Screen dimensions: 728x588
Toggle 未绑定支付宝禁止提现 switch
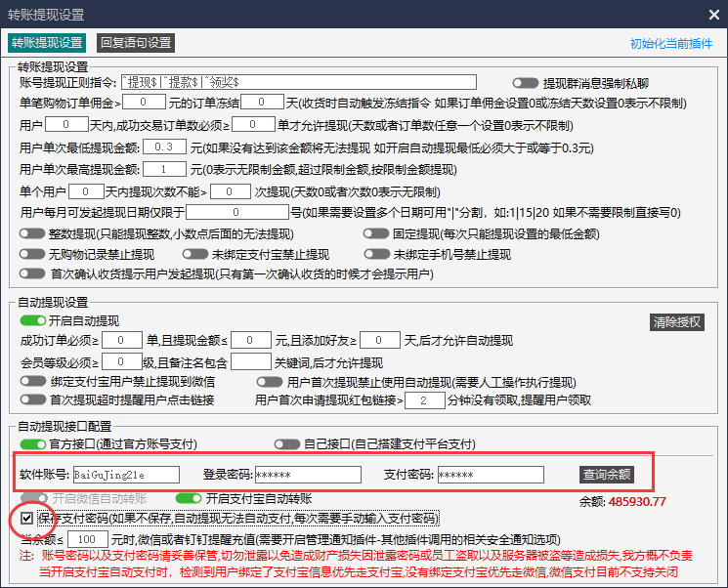coord(195,254)
